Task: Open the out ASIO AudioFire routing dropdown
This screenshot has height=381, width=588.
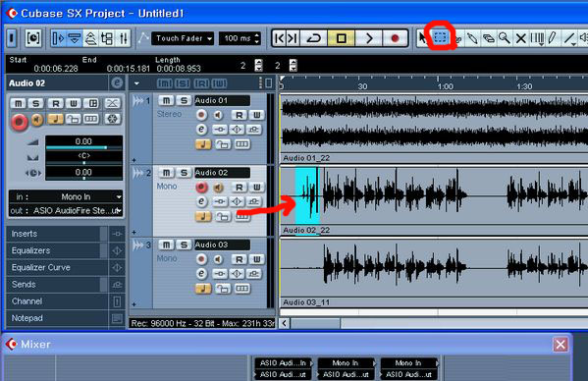Action: (66, 211)
